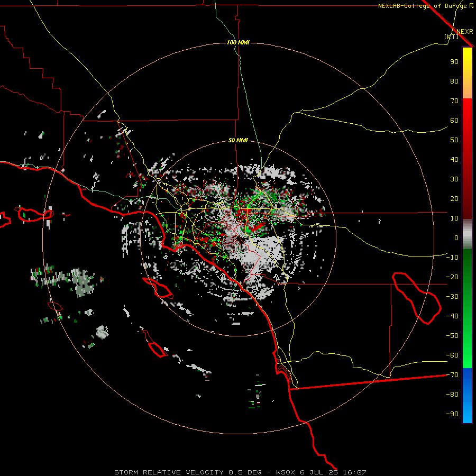Click the 30 value on the velocity scale
This screenshot has height=476, width=476.
[x=454, y=179]
